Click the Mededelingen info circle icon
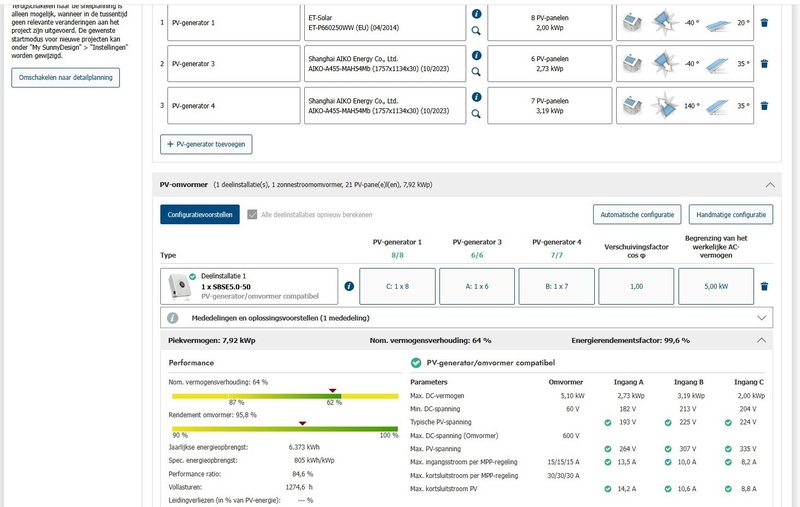 [172, 318]
